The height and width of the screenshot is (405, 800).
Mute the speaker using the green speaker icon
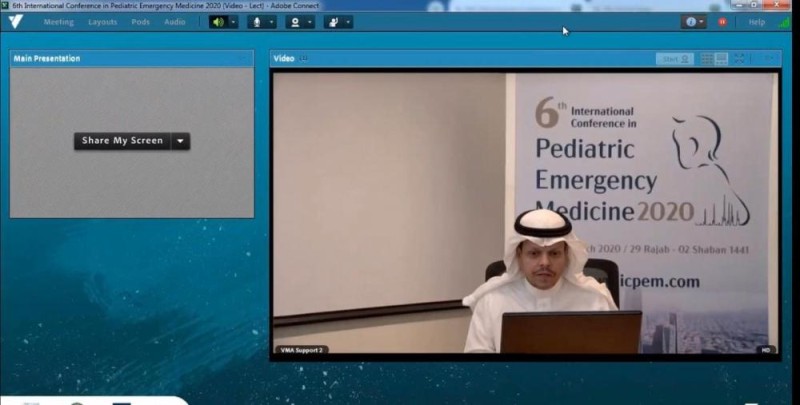[x=218, y=22]
